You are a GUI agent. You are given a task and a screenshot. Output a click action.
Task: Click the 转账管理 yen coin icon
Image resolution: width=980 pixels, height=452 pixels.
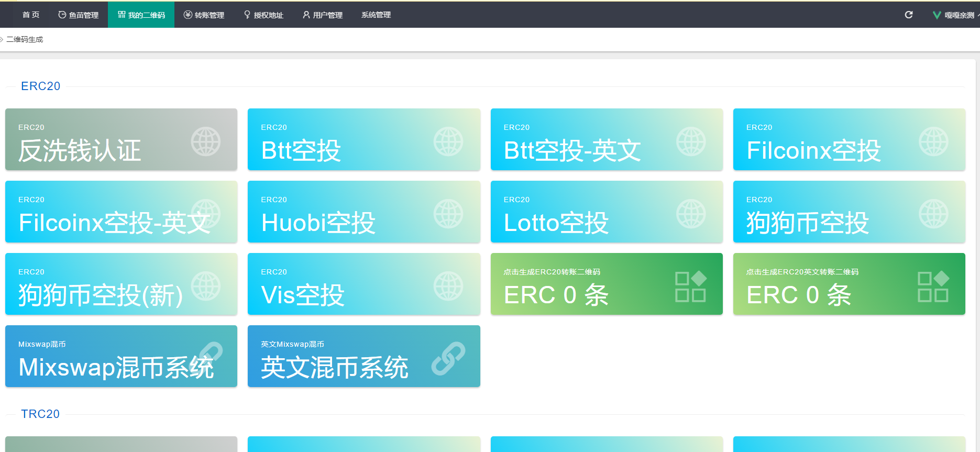(188, 15)
